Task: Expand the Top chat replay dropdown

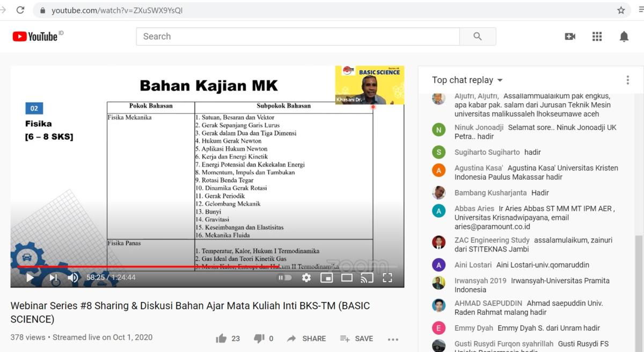Action: coord(467,80)
